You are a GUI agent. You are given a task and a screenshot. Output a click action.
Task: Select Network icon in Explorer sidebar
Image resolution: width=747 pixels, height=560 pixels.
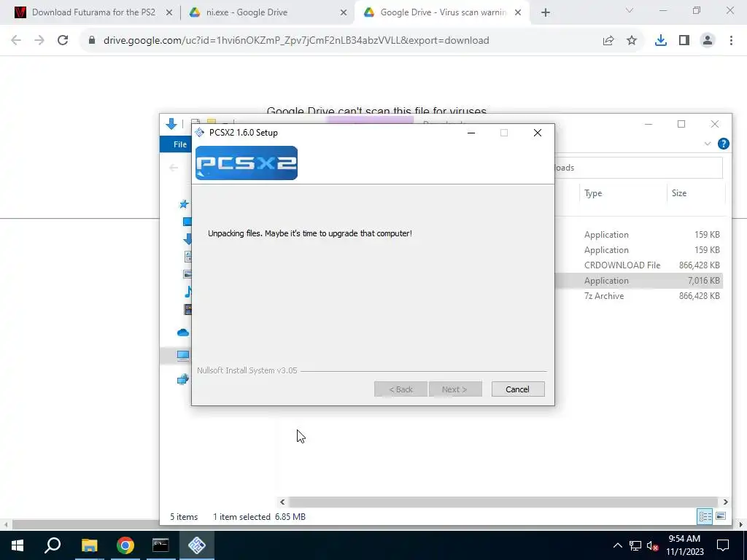point(183,379)
